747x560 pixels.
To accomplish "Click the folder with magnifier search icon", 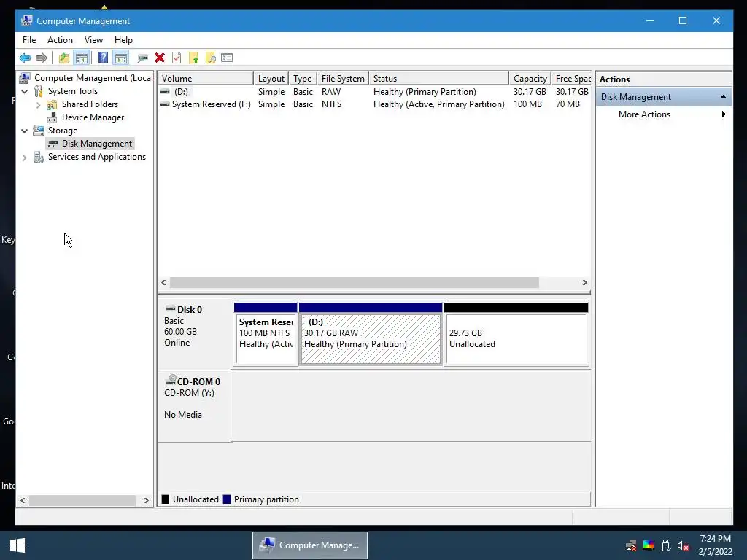I will coord(211,58).
